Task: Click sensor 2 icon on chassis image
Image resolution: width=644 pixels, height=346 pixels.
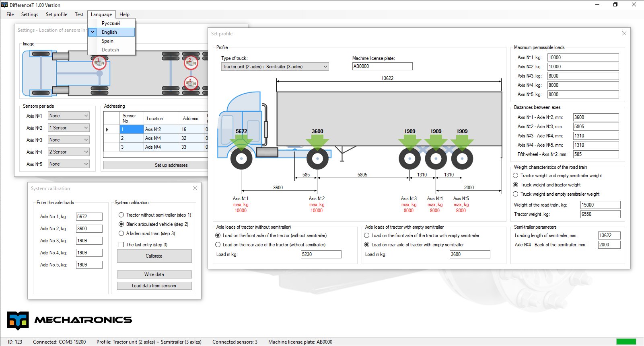Action: (191, 63)
